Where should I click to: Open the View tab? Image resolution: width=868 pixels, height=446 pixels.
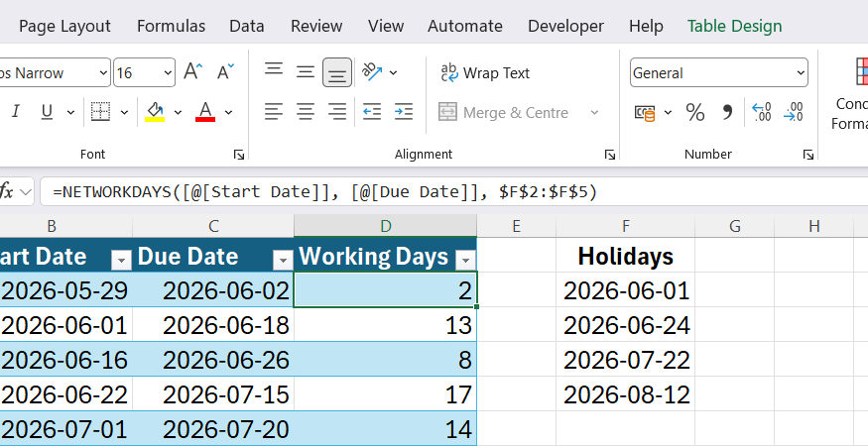(385, 26)
